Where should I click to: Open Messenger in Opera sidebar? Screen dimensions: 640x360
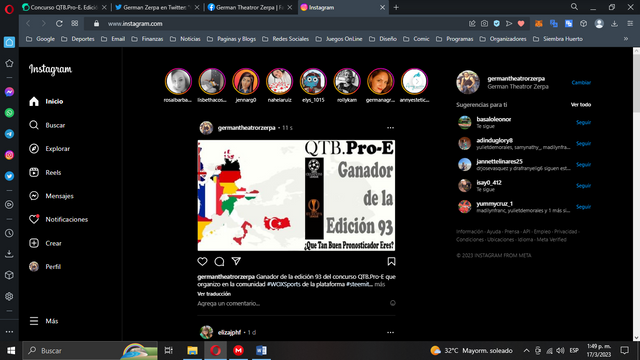[x=9, y=92]
